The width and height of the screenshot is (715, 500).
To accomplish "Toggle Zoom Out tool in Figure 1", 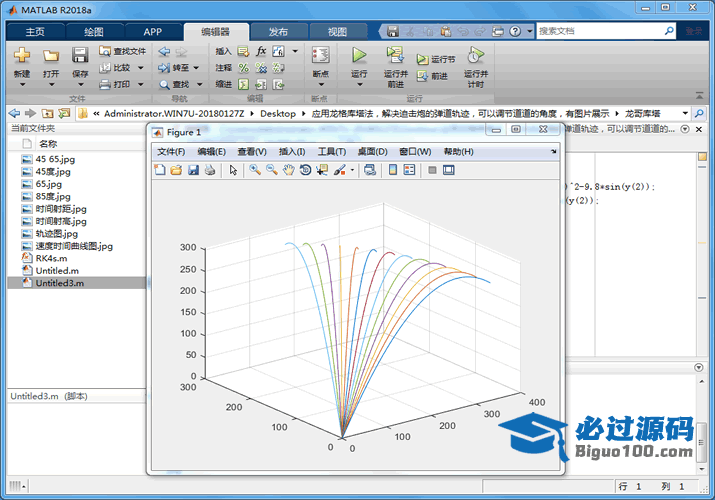I will 272,170.
